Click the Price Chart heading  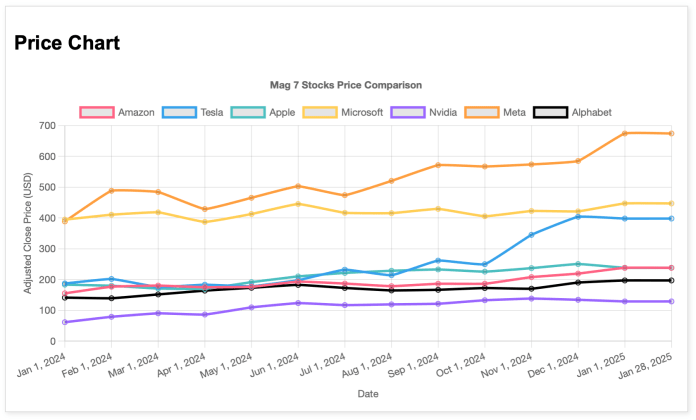point(67,43)
